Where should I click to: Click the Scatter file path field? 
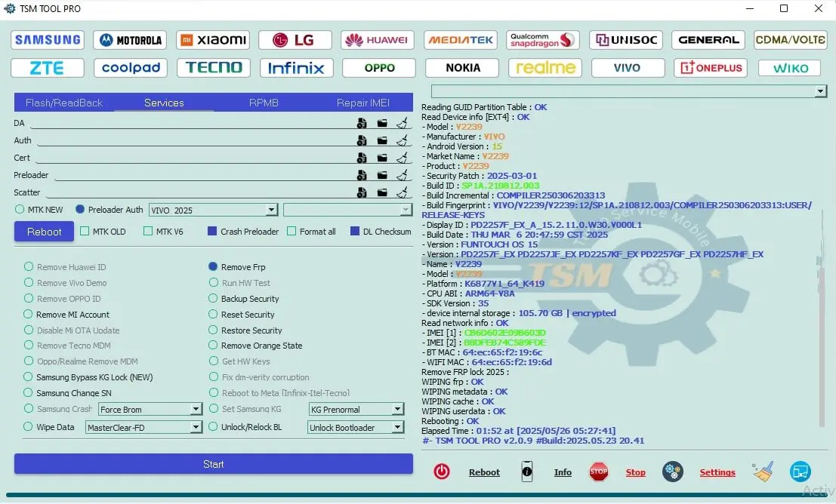point(199,192)
